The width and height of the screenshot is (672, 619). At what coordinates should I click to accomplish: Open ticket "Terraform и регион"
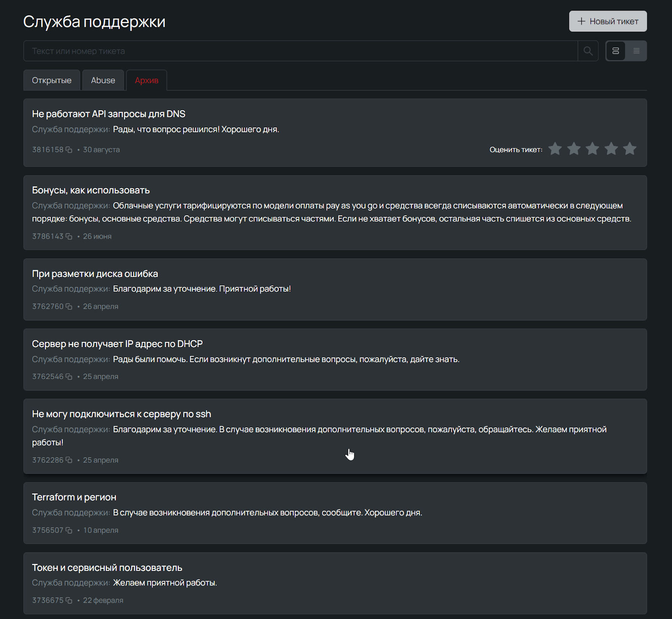(x=74, y=497)
